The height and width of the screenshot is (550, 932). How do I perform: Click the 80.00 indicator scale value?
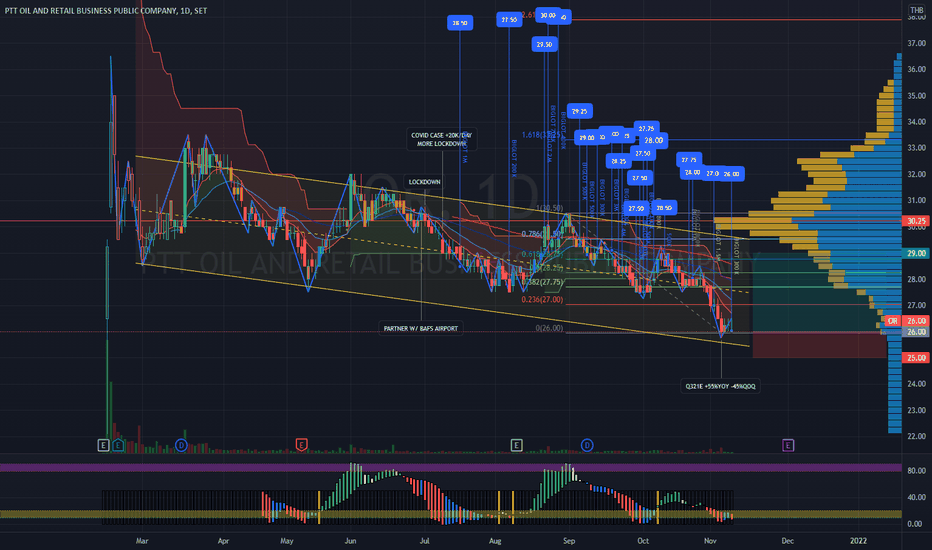[915, 470]
